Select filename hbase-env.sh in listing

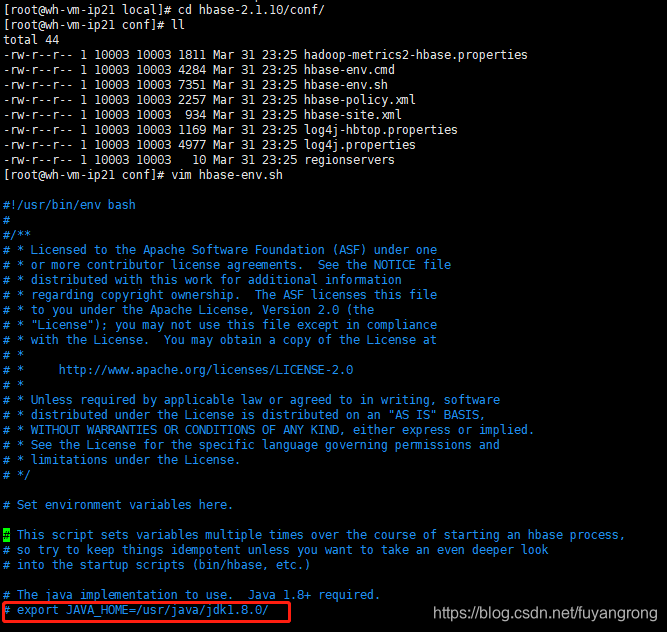(x=346, y=85)
